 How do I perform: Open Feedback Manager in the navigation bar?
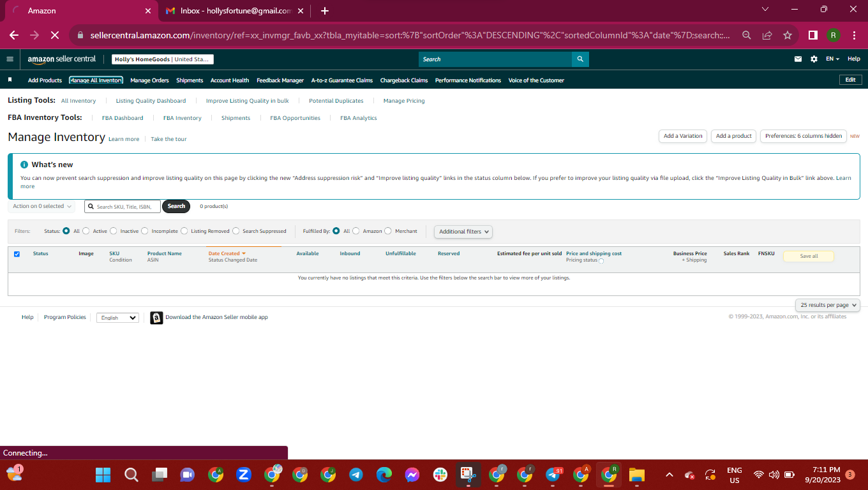280,80
